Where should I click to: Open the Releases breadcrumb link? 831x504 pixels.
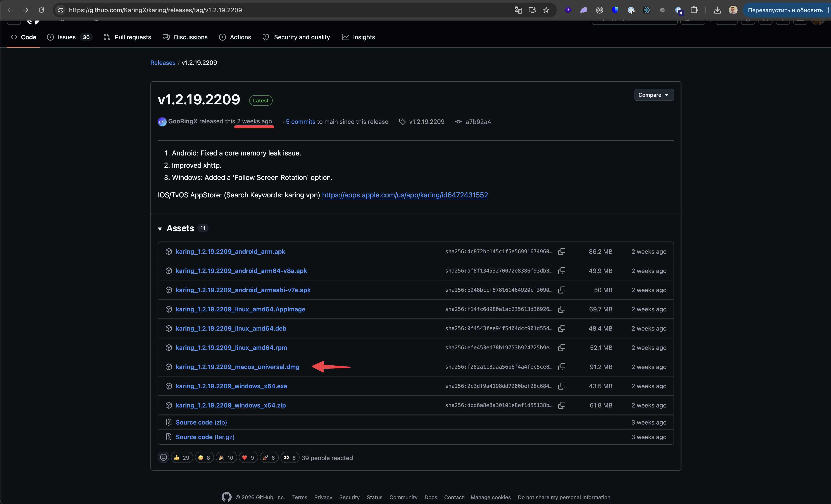click(x=163, y=63)
